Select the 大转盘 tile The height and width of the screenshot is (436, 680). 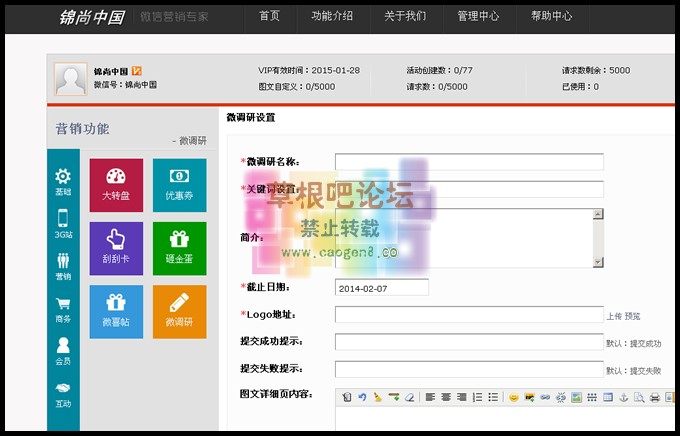[116, 185]
